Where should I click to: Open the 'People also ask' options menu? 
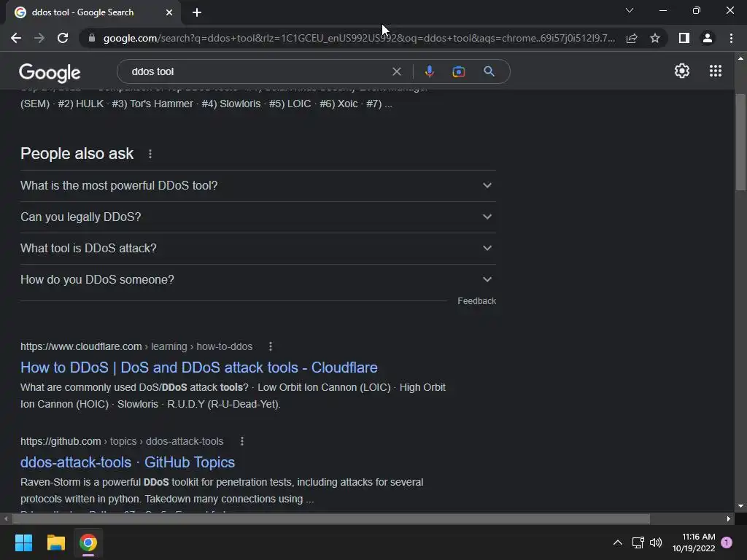click(150, 154)
